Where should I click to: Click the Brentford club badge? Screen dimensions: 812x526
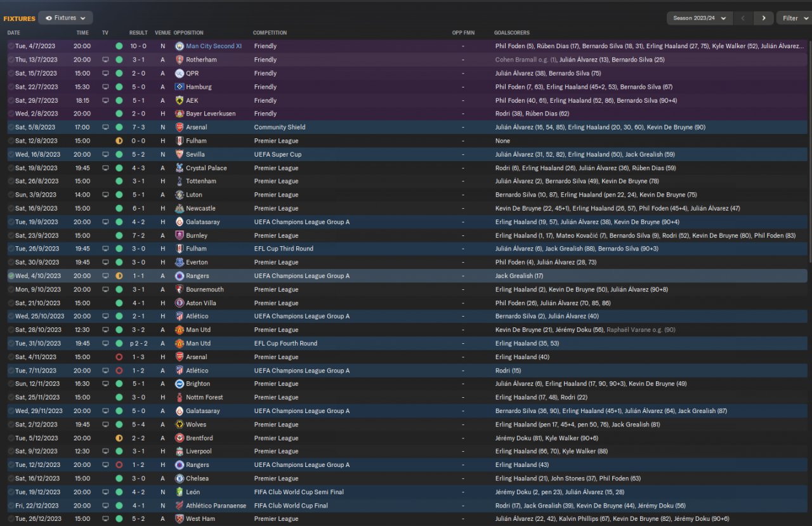pos(179,438)
